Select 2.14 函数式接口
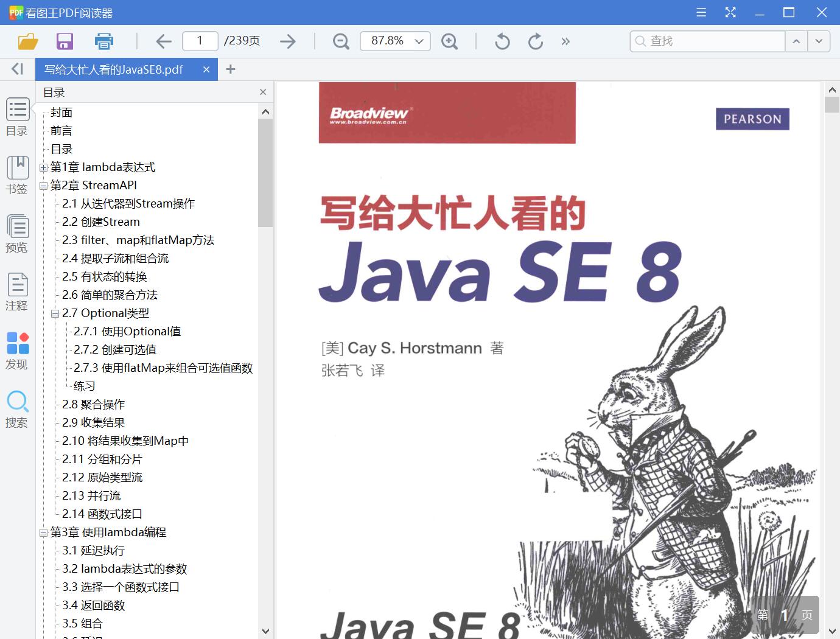 pos(102,514)
